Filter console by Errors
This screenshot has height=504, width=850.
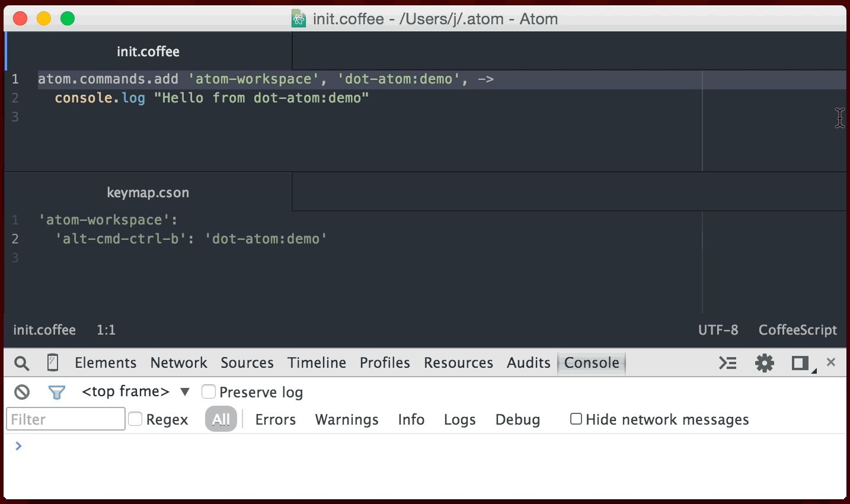click(276, 419)
